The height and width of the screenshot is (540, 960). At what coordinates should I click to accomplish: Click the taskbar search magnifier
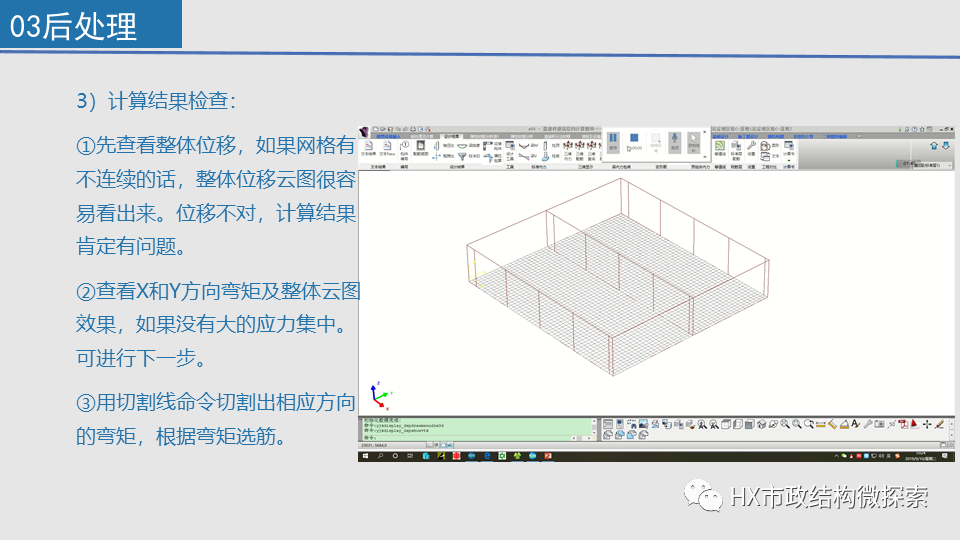click(x=380, y=456)
